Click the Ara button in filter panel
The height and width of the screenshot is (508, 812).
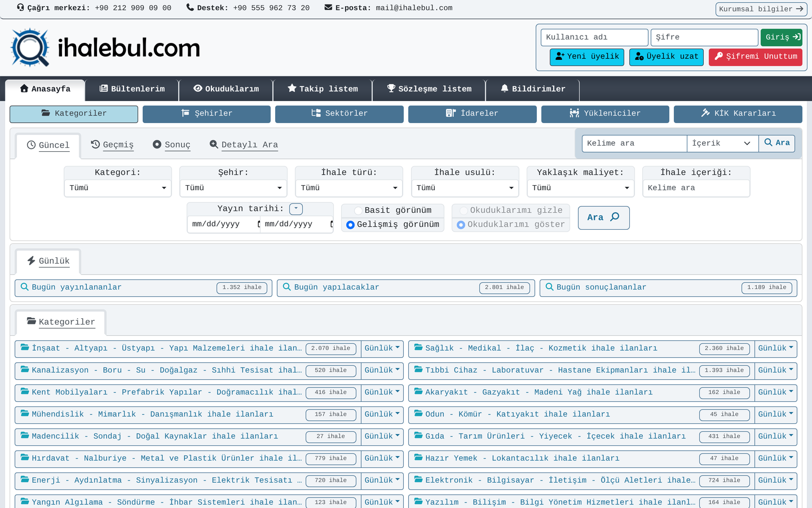pos(603,218)
